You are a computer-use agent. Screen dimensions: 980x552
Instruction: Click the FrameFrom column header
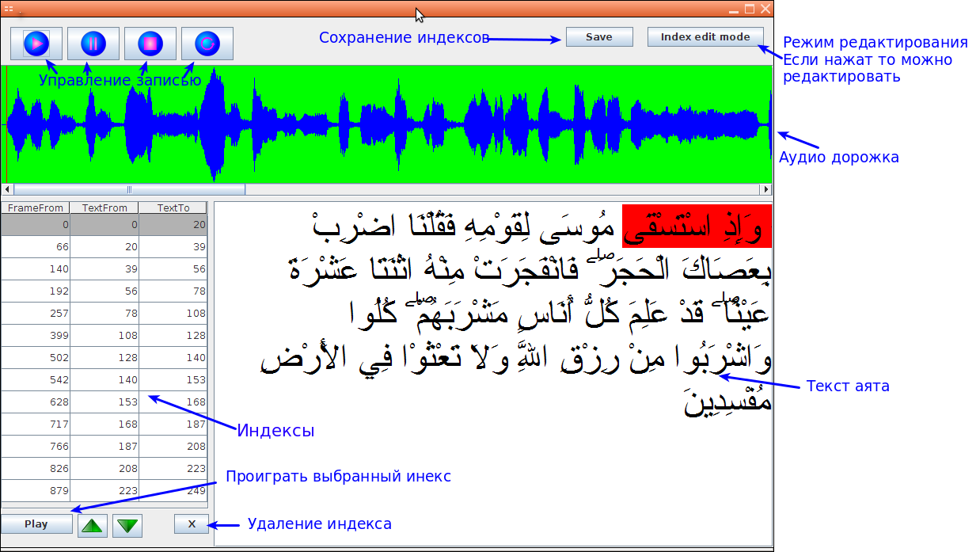36,207
